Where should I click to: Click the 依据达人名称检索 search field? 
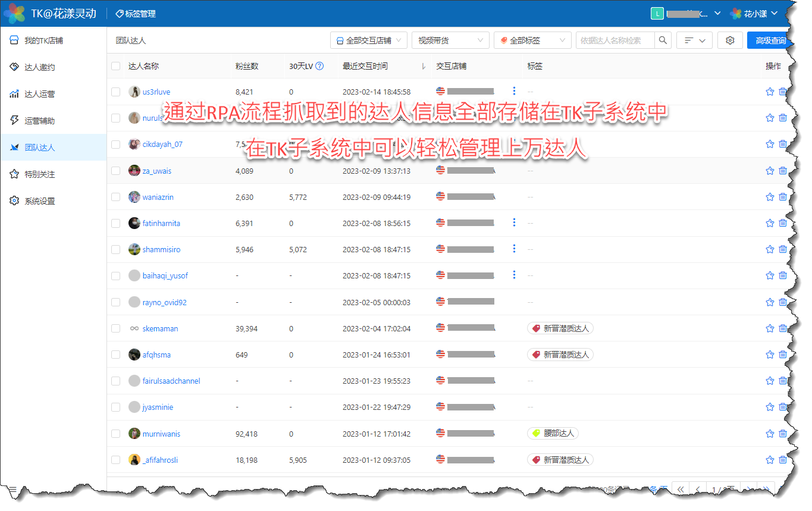coord(615,40)
